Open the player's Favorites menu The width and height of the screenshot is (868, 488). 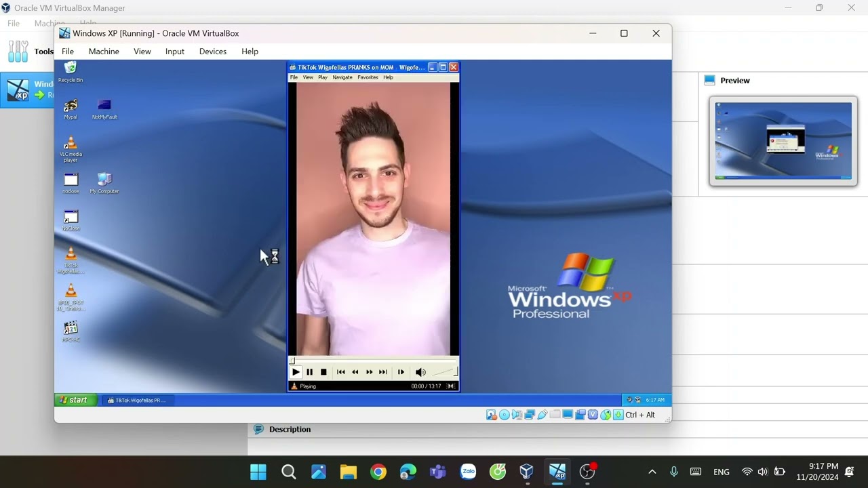[x=368, y=77]
